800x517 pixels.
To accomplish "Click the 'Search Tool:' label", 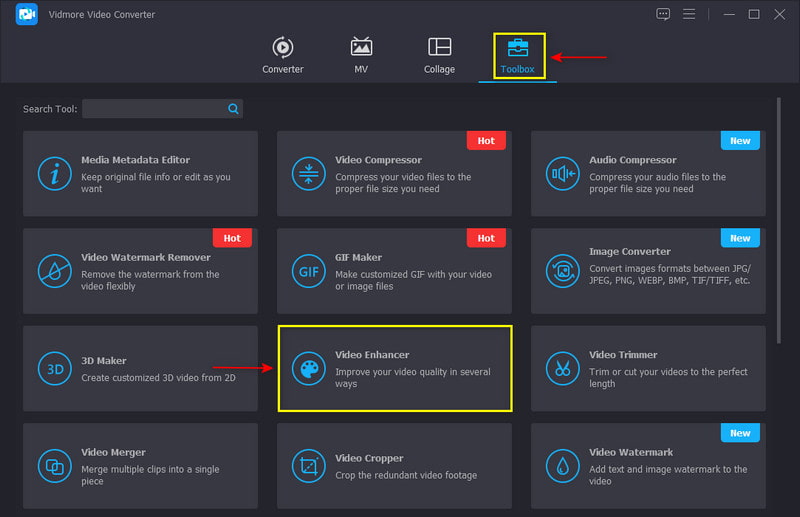I will (x=50, y=109).
